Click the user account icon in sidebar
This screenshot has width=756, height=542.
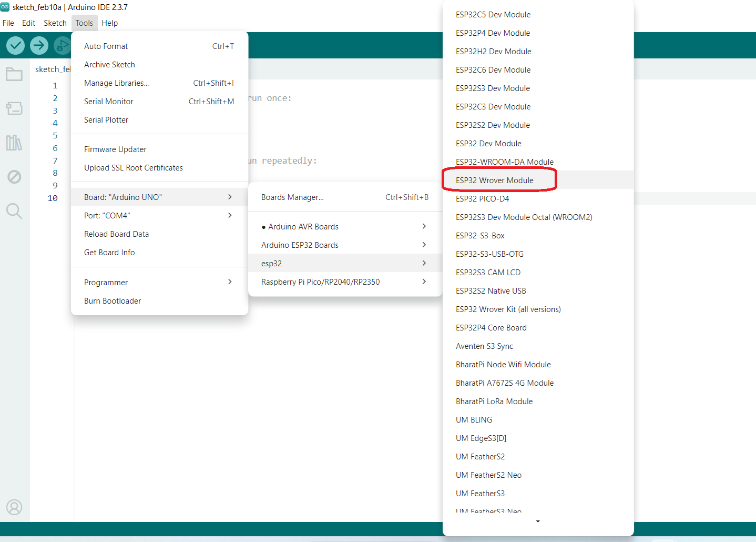point(14,507)
